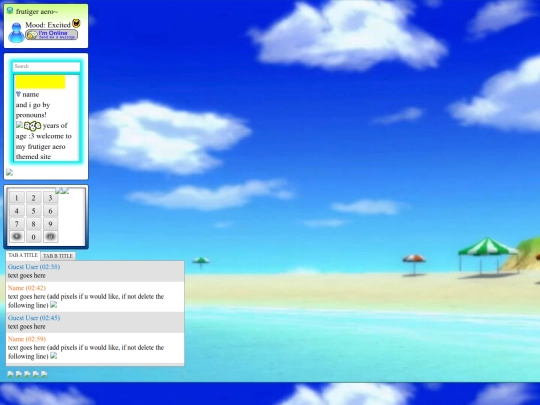Screen dimensions: 540x405
Task: Tap keypad button 5
Action: point(33,211)
